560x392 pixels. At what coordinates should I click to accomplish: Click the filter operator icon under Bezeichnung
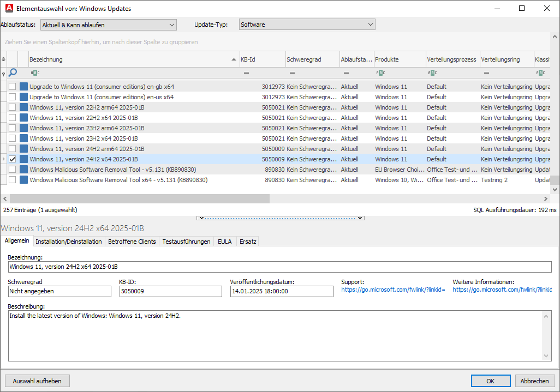(x=34, y=73)
